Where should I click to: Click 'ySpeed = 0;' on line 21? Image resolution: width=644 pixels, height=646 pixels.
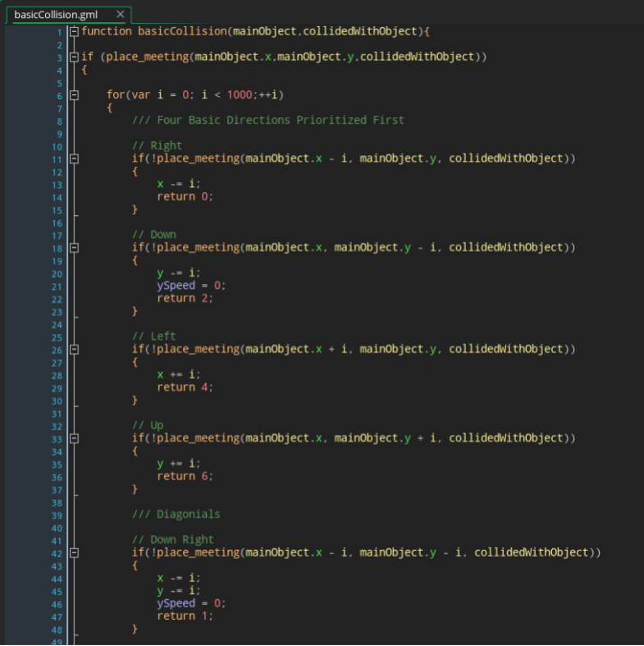[x=191, y=286]
